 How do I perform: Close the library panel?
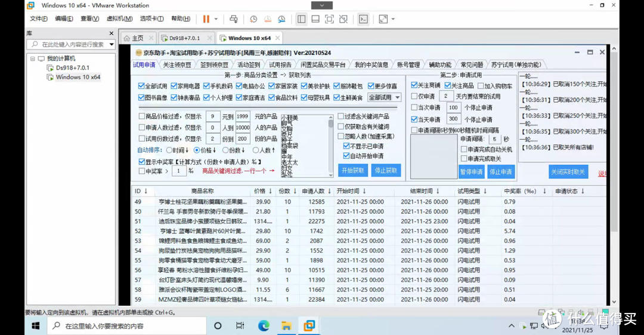112,33
